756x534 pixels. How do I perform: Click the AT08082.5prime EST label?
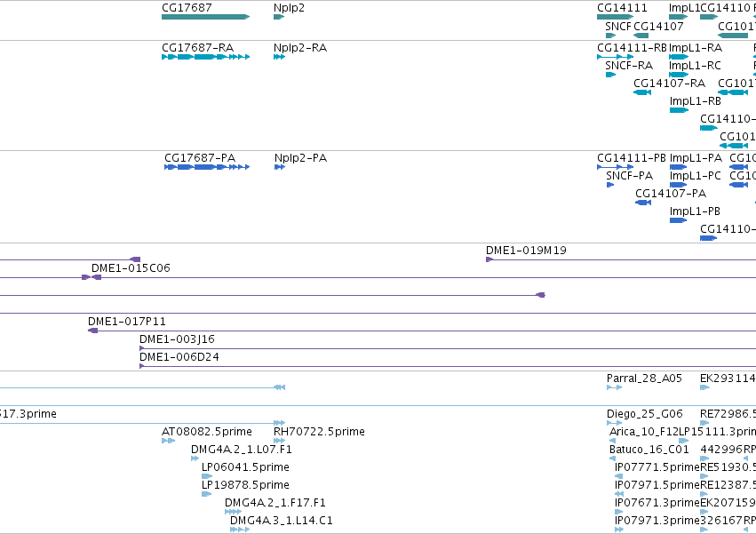(x=207, y=432)
